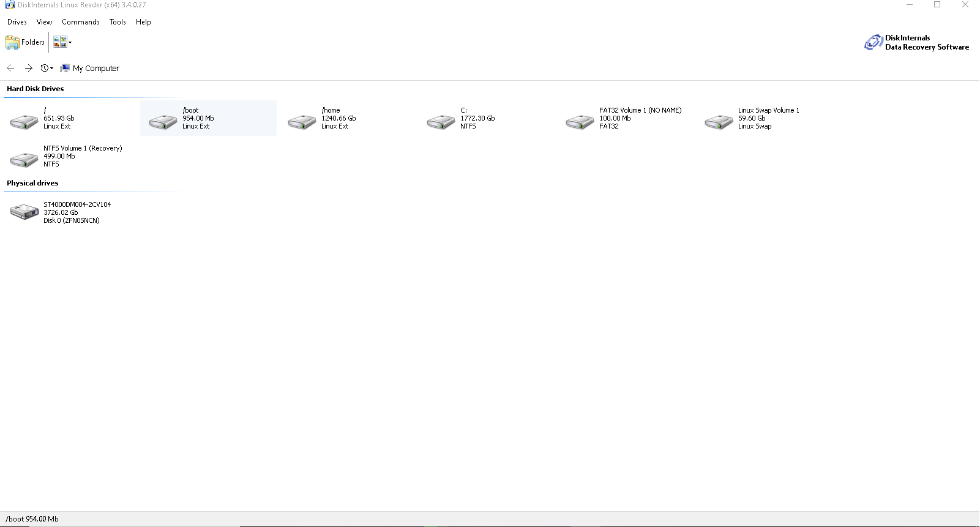
Task: Click the '499.00 Mb' recovery size text
Action: point(59,157)
